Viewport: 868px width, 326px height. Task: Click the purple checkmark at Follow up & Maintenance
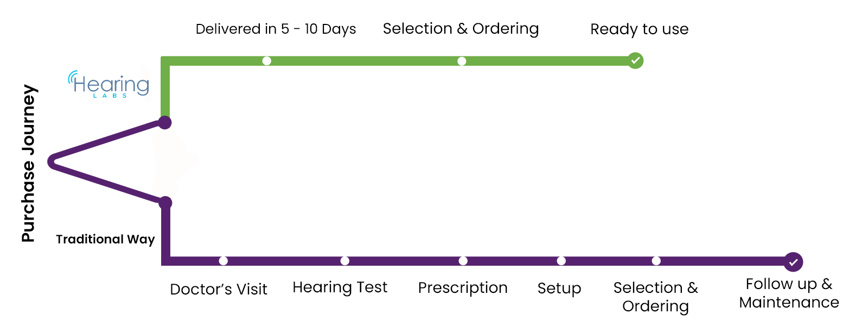coord(793,262)
